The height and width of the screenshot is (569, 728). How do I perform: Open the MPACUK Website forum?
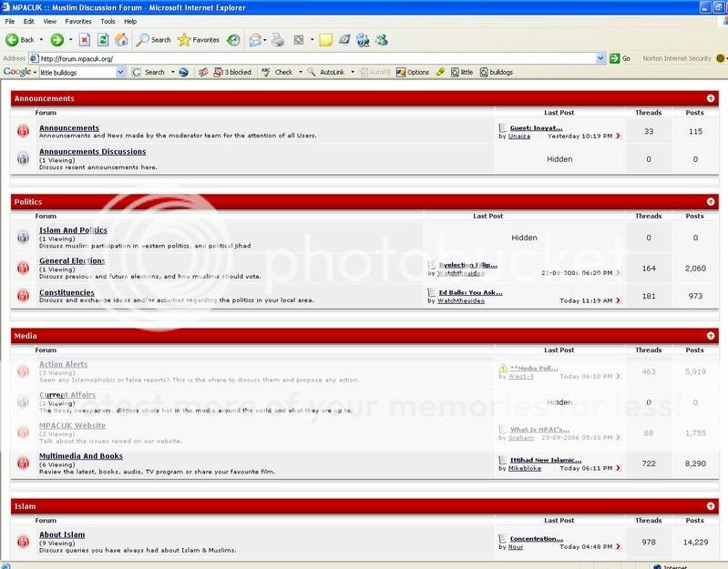coord(72,425)
